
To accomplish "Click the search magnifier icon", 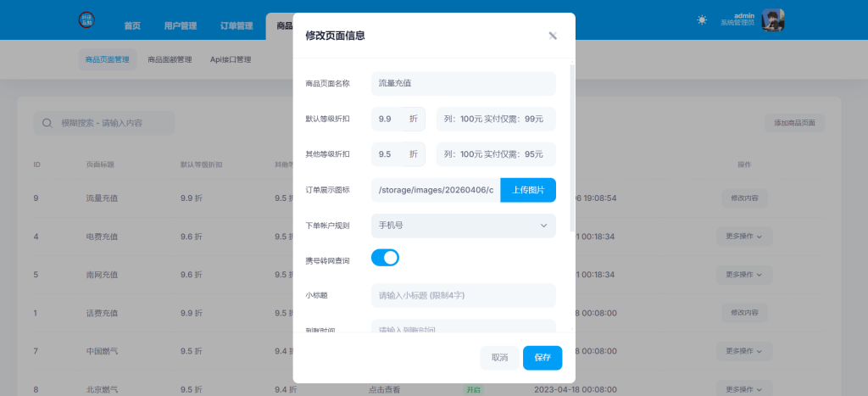I will (x=47, y=123).
